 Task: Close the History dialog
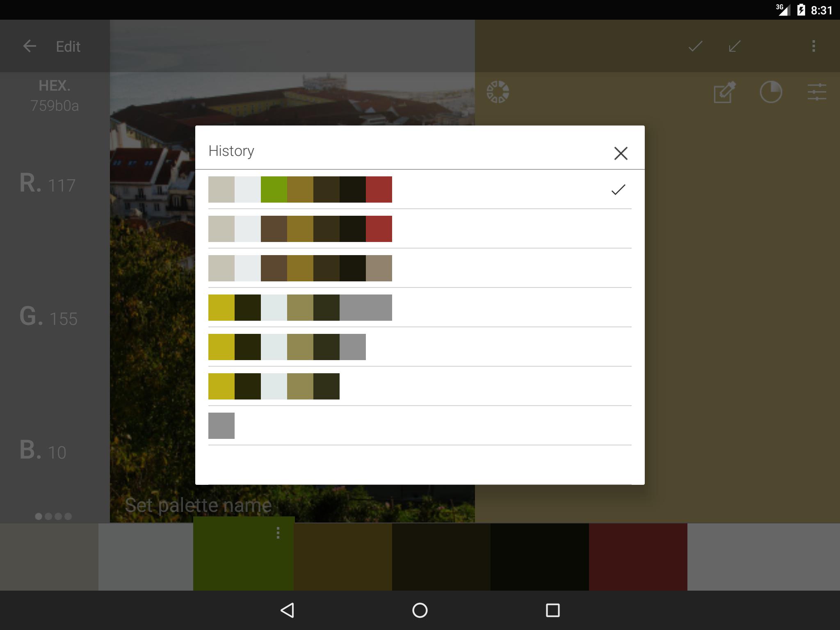(x=621, y=153)
